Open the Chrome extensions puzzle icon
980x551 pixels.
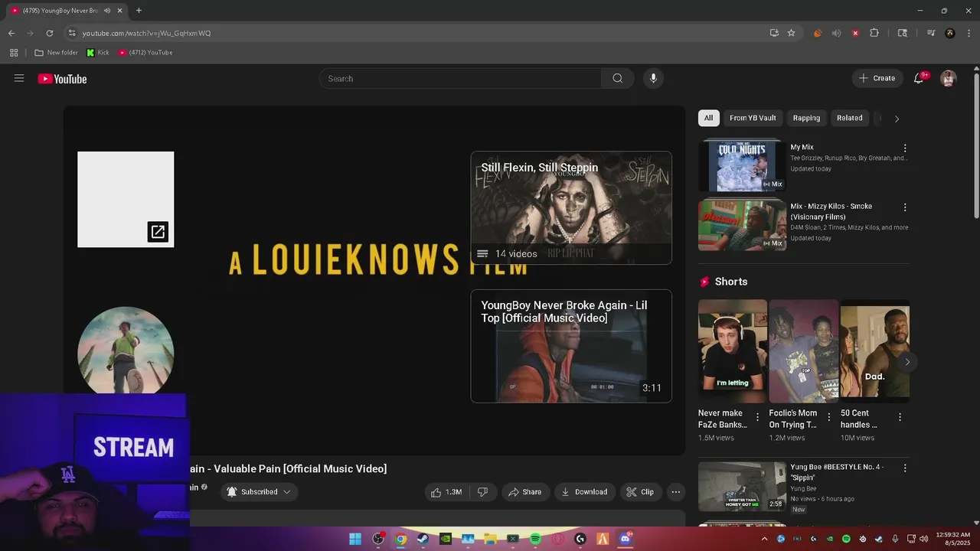tap(874, 33)
